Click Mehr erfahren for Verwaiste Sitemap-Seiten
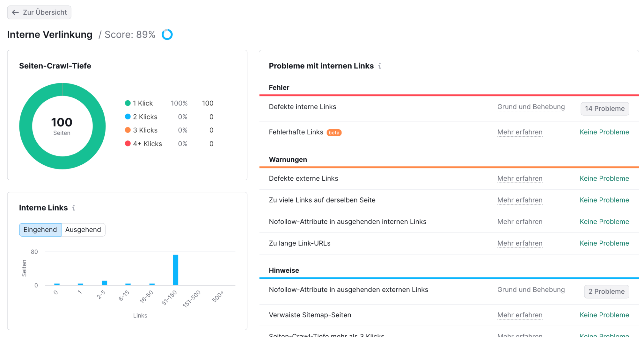 520,315
